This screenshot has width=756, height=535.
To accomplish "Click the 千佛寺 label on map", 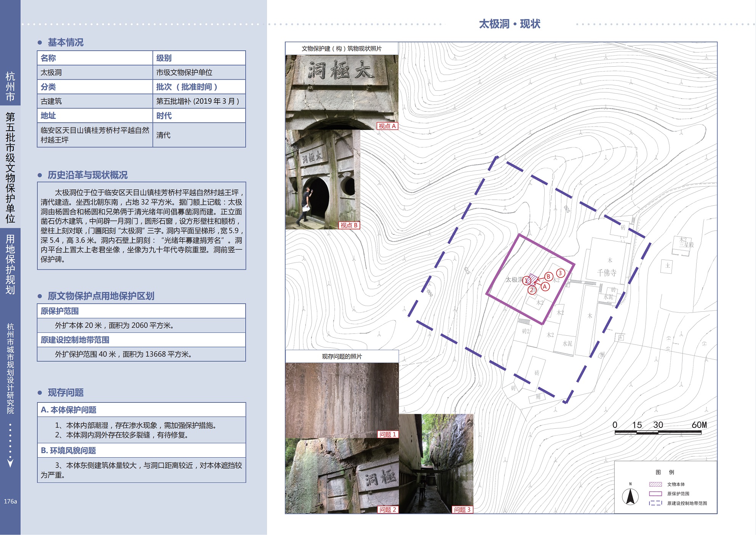I will click(x=606, y=272).
